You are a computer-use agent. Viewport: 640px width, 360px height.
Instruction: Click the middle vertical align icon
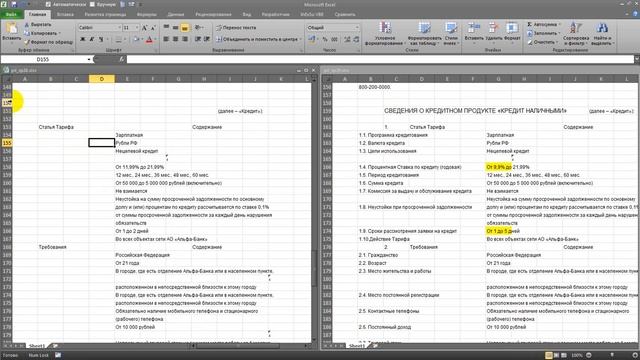click(176, 27)
